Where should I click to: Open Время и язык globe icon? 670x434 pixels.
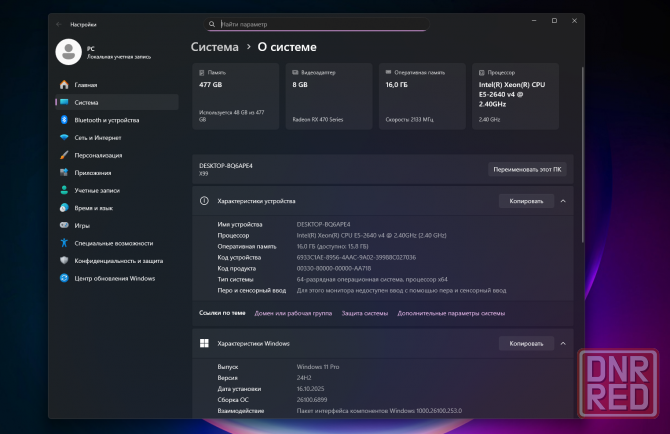64,207
